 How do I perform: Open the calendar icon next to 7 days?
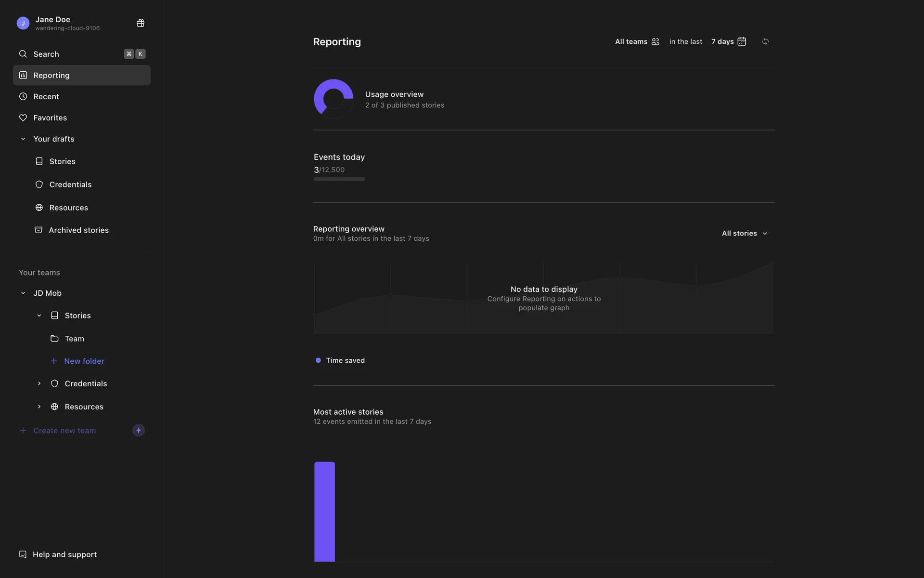(x=742, y=41)
